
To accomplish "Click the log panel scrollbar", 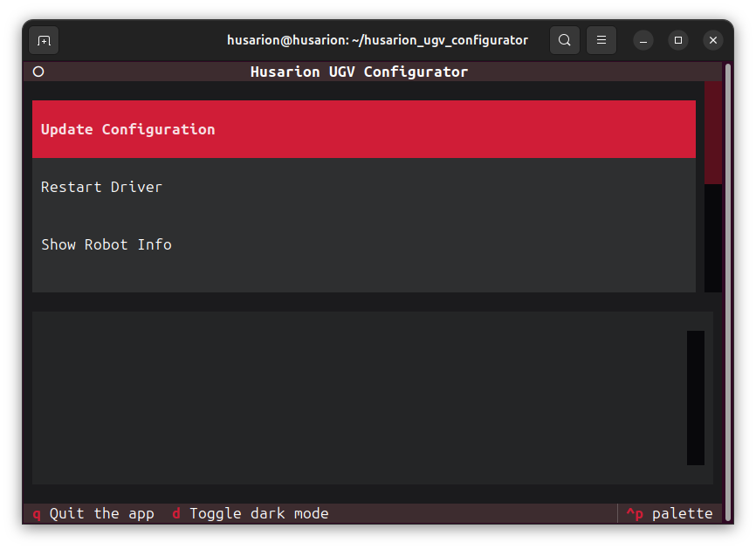I will coord(695,397).
